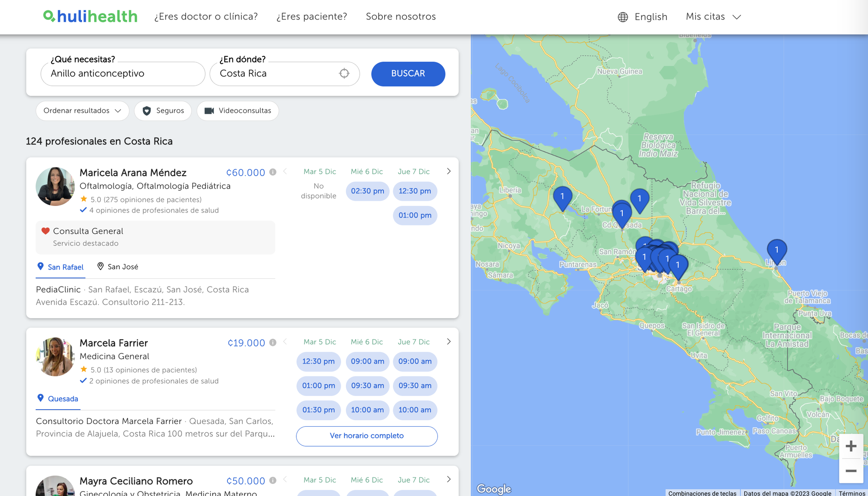Click the ¿Qué necesitas? search field
The image size is (868, 496).
pyautogui.click(x=123, y=74)
